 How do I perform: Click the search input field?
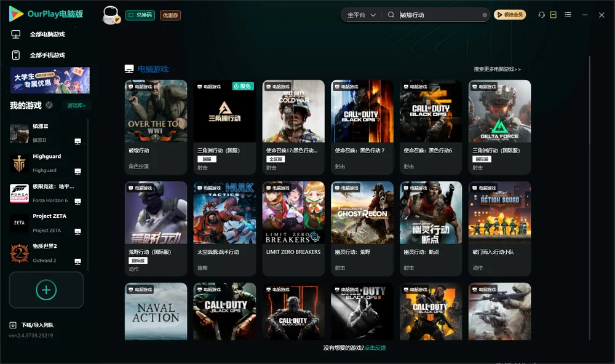click(440, 15)
